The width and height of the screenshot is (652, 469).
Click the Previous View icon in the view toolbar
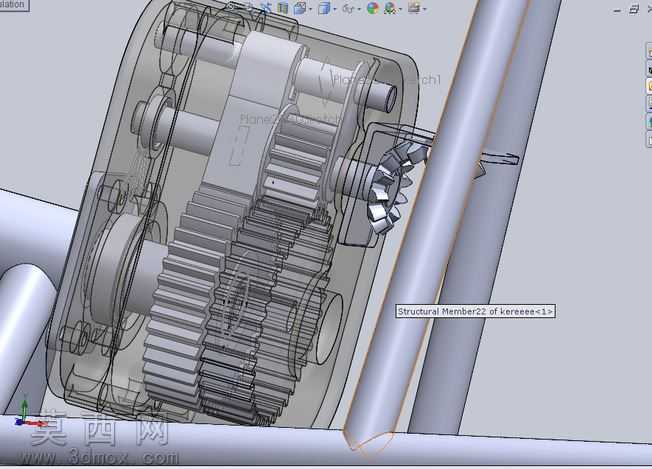267,7
